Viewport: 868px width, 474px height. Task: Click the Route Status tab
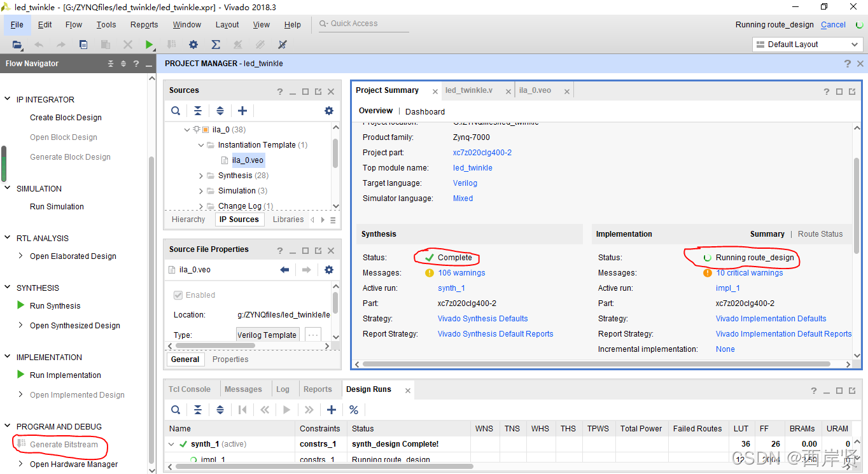pos(820,234)
